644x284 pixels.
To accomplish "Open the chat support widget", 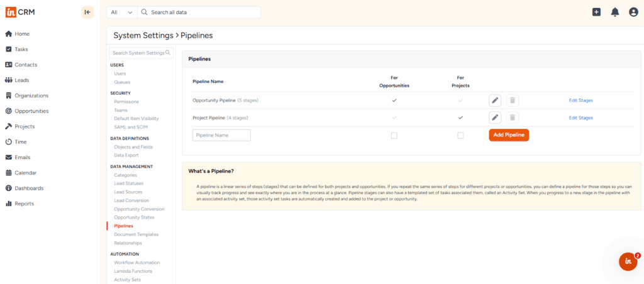I will click(x=628, y=261).
